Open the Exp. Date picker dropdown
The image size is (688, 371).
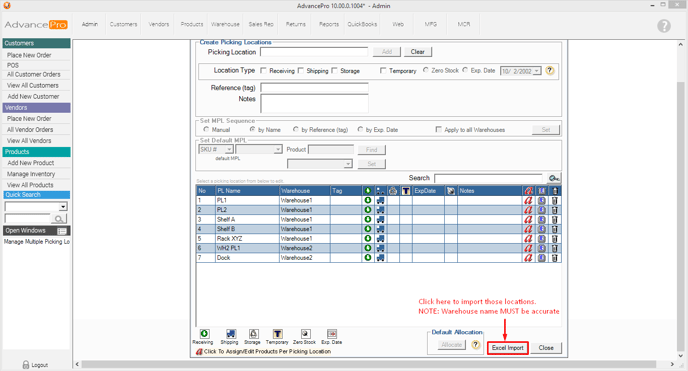537,71
